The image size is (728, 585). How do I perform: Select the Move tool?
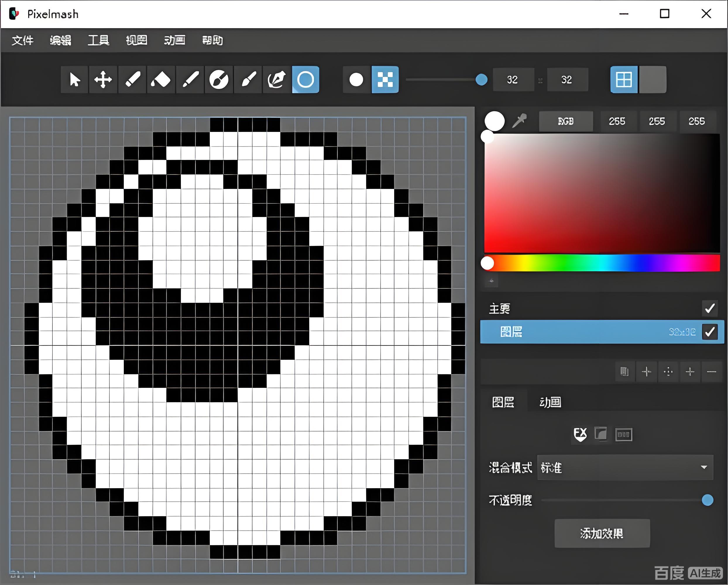pyautogui.click(x=103, y=80)
